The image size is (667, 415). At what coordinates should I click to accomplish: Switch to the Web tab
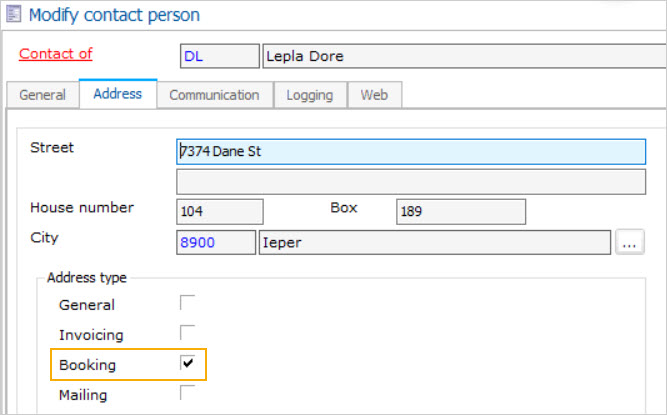pos(374,95)
